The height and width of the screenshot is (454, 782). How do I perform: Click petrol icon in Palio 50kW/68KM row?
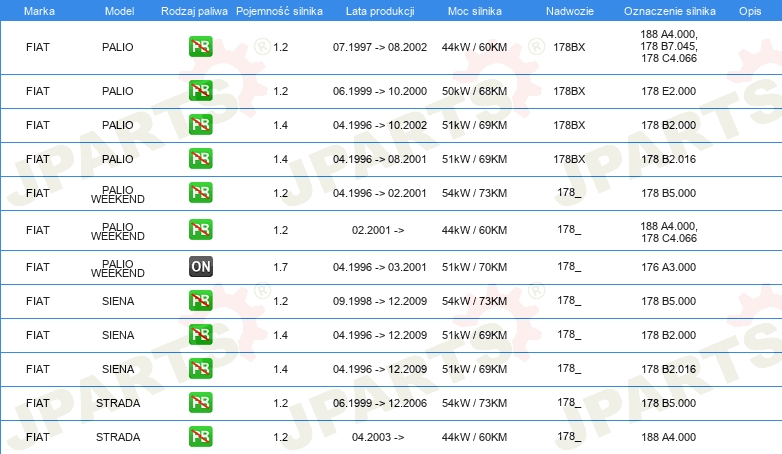tap(200, 91)
